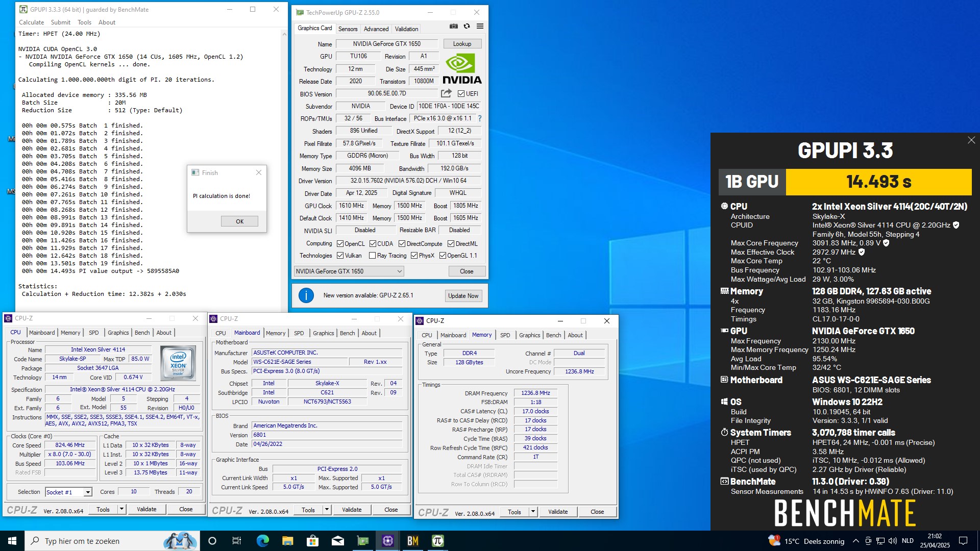Toggle CUDA checkbox
This screenshot has width=980, height=551.
tap(373, 244)
